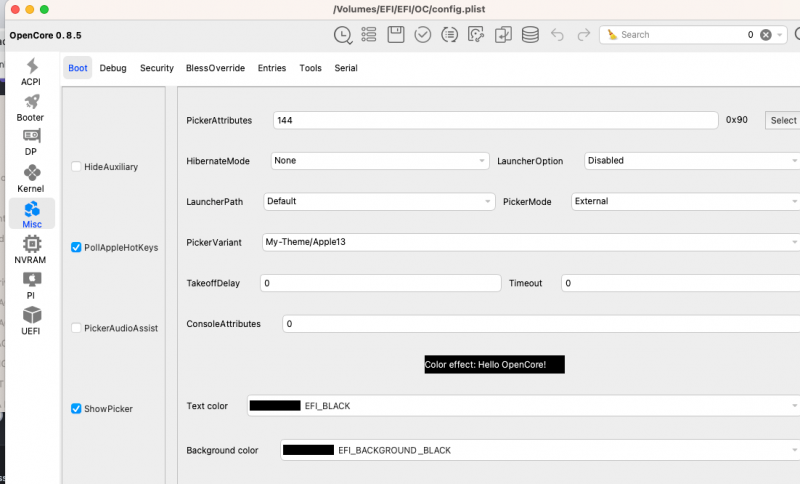The height and width of the screenshot is (484, 800).
Task: Save the config with floppy disk icon
Action: pyautogui.click(x=396, y=35)
